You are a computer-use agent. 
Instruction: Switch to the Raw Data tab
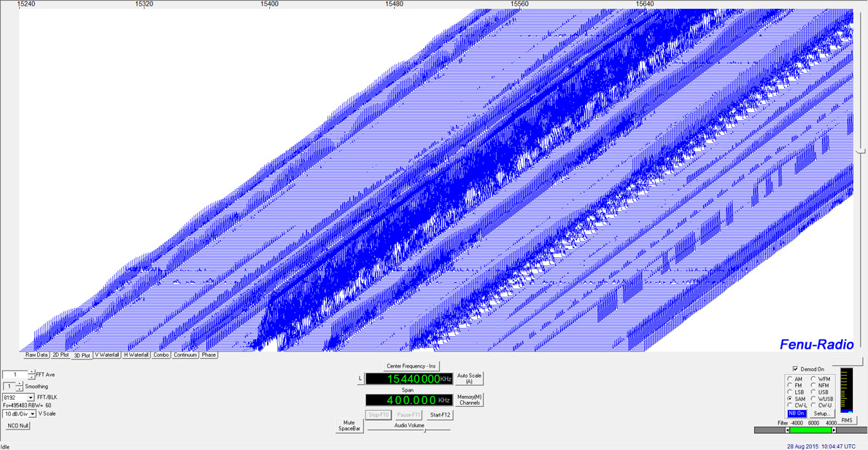(x=36, y=354)
